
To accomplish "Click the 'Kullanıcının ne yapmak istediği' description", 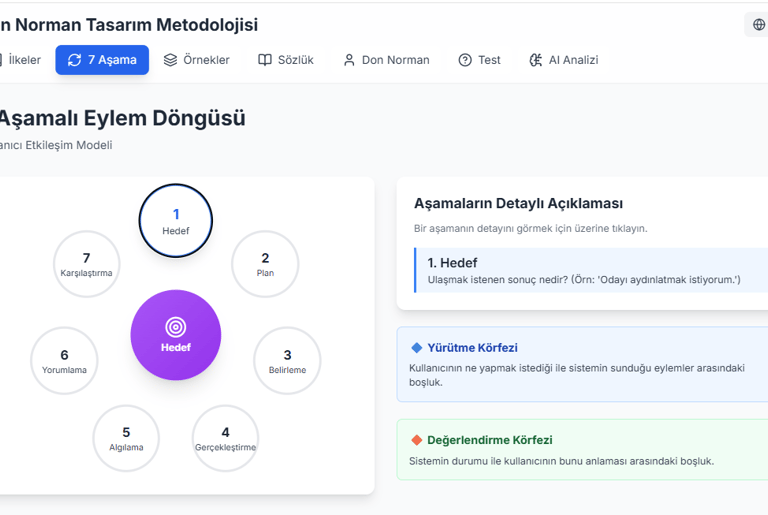I will point(577,375).
